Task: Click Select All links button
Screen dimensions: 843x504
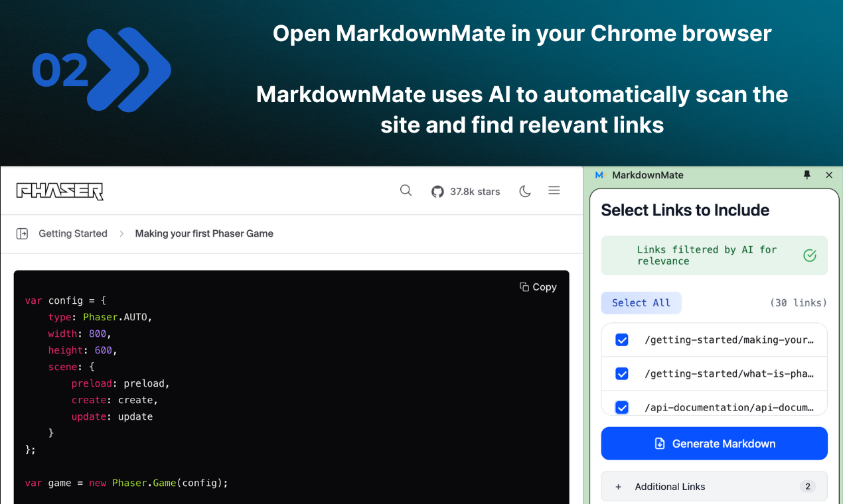Action: click(641, 303)
